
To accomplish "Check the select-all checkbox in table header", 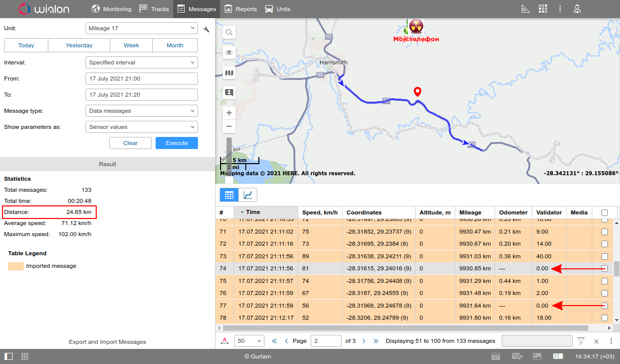I will [x=604, y=212].
